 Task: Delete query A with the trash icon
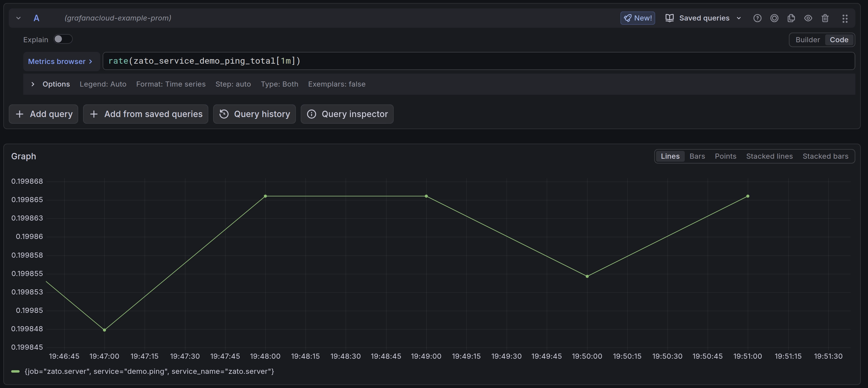pyautogui.click(x=825, y=18)
